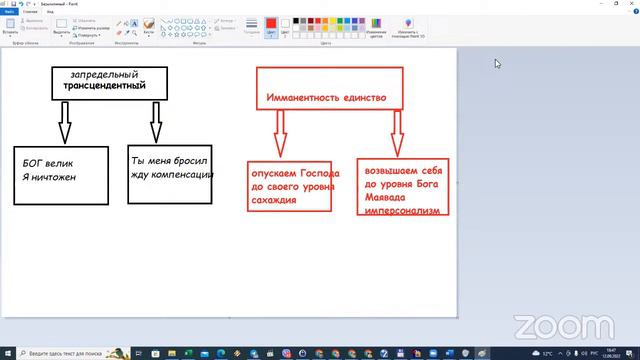The width and height of the screenshot is (640, 360).
Task: Choose the Rectangle shape in Shapes gallery
Action: point(183,21)
